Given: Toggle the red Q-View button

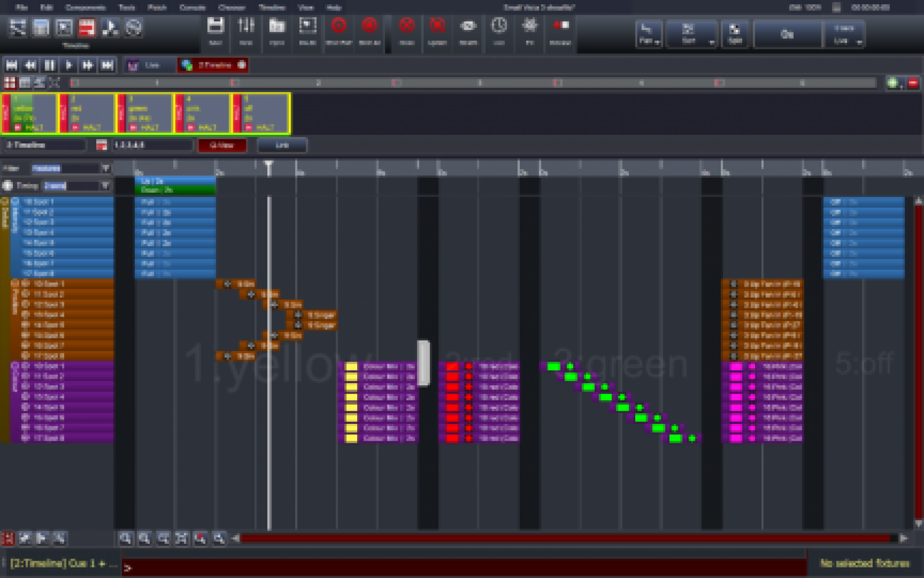Looking at the screenshot, I should [x=222, y=145].
